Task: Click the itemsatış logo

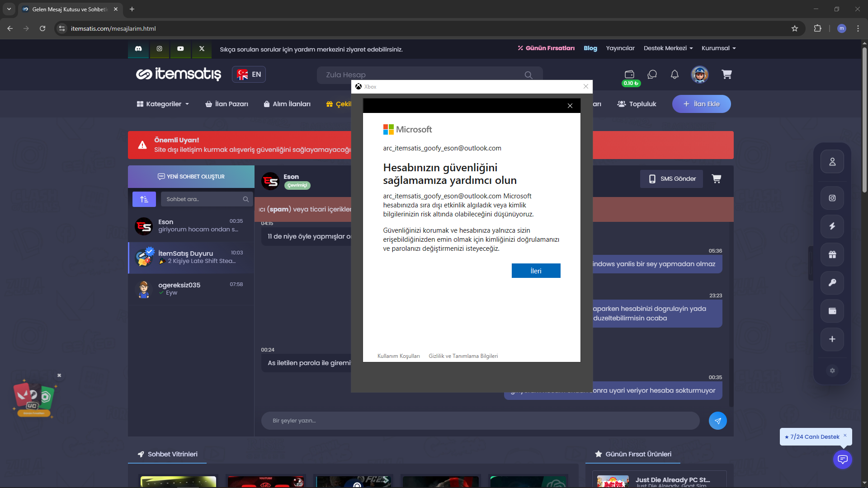Action: click(179, 74)
